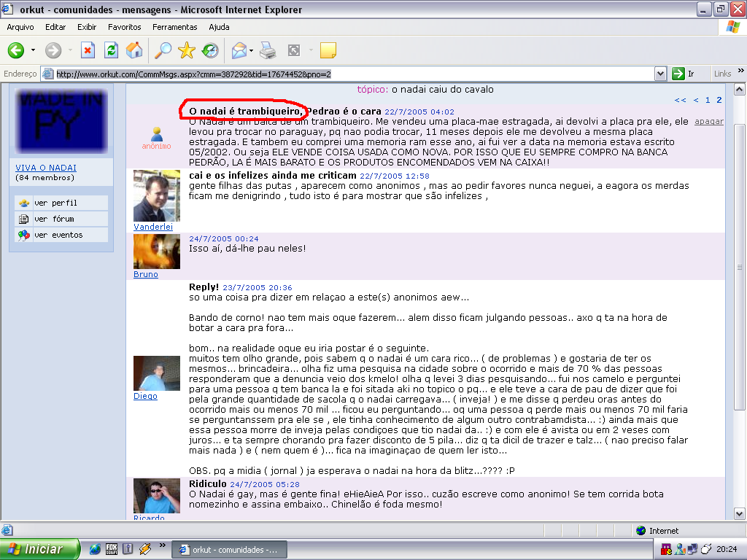Open the Ferramentas menu

(x=175, y=27)
